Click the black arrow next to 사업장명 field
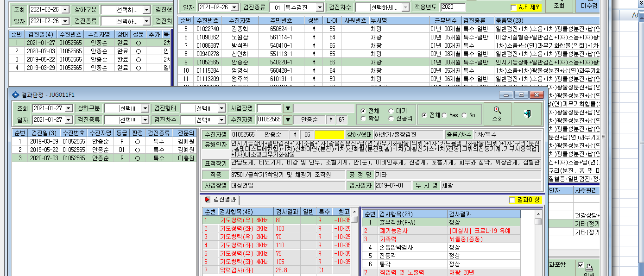 pos(288,108)
